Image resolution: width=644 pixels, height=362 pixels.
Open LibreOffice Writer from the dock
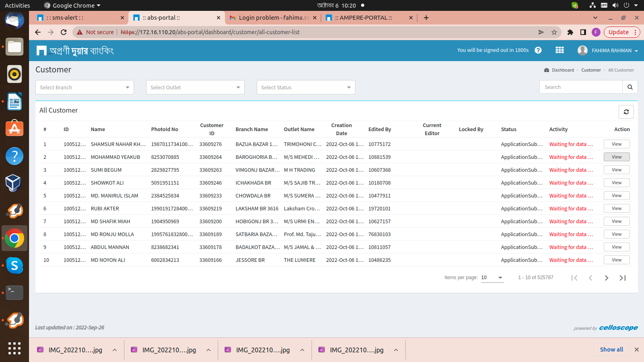click(14, 101)
